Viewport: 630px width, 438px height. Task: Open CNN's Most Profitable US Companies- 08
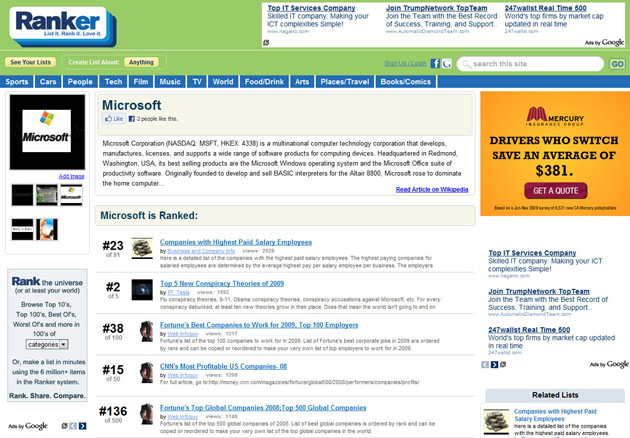click(223, 366)
